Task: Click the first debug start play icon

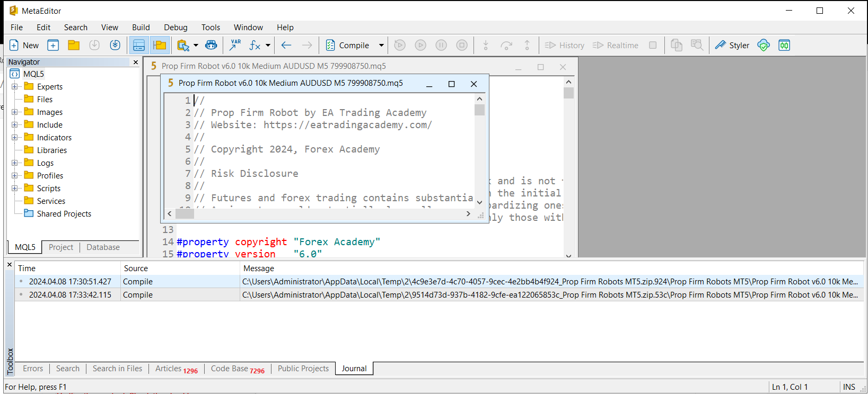Action: click(x=400, y=46)
